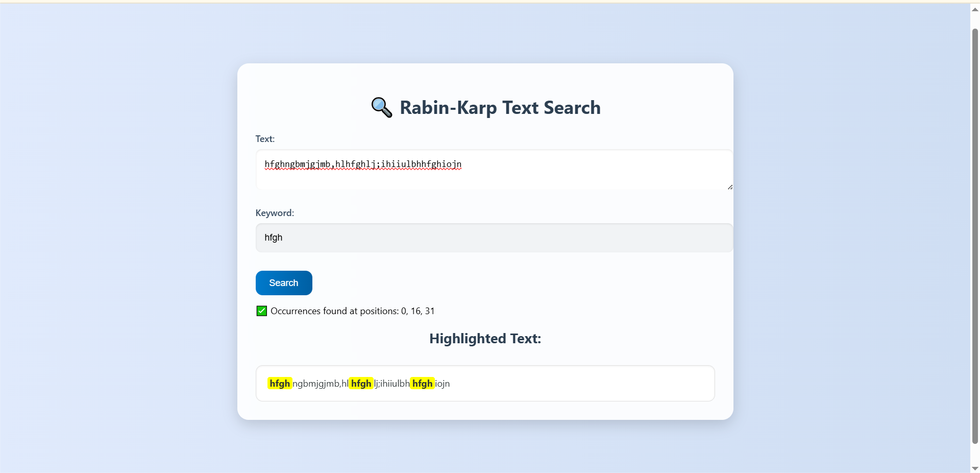
Task: Click the Highlighted Text: heading
Action: [485, 339]
